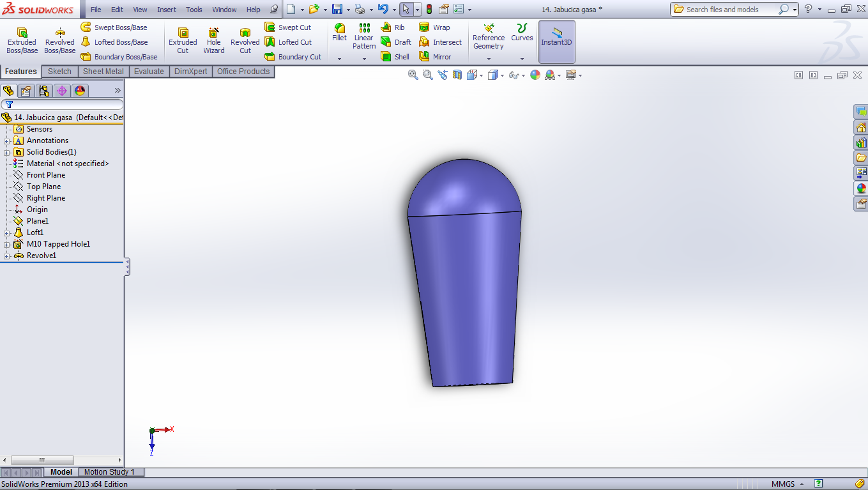Open the Curves dropdown
This screenshot has height=490, width=868.
[522, 59]
